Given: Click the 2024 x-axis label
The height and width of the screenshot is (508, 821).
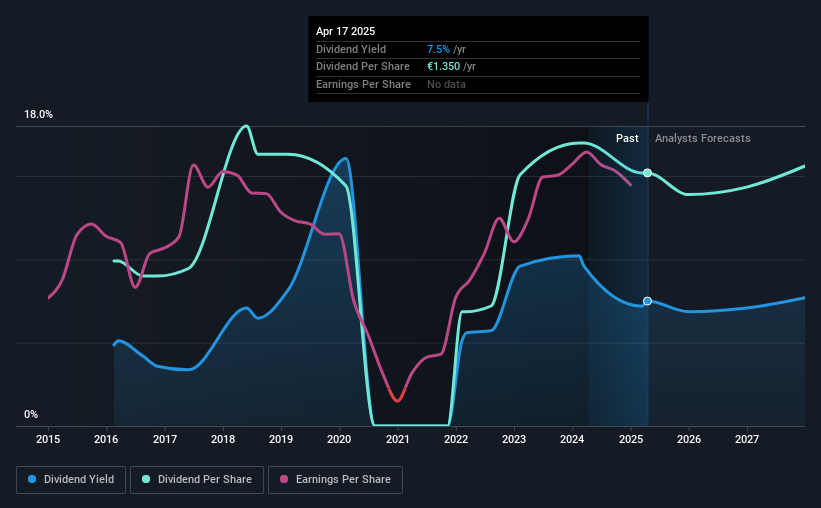Looking at the screenshot, I should pyautogui.click(x=572, y=439).
